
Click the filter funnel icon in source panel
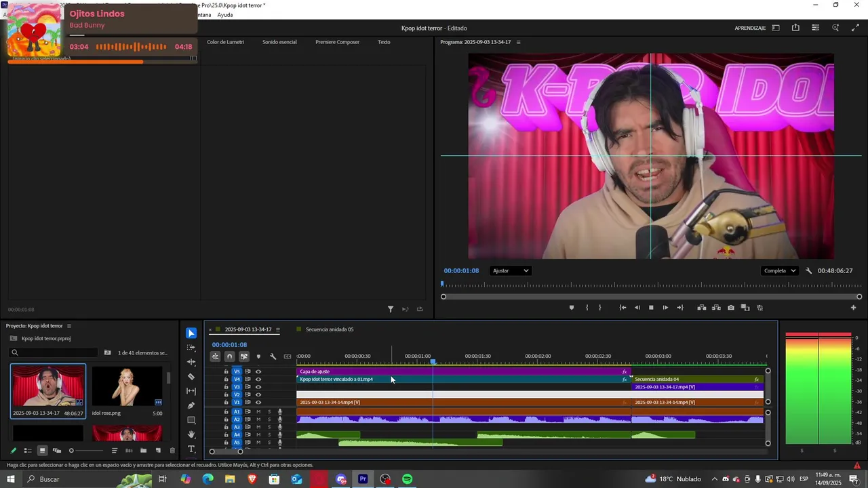tap(391, 309)
